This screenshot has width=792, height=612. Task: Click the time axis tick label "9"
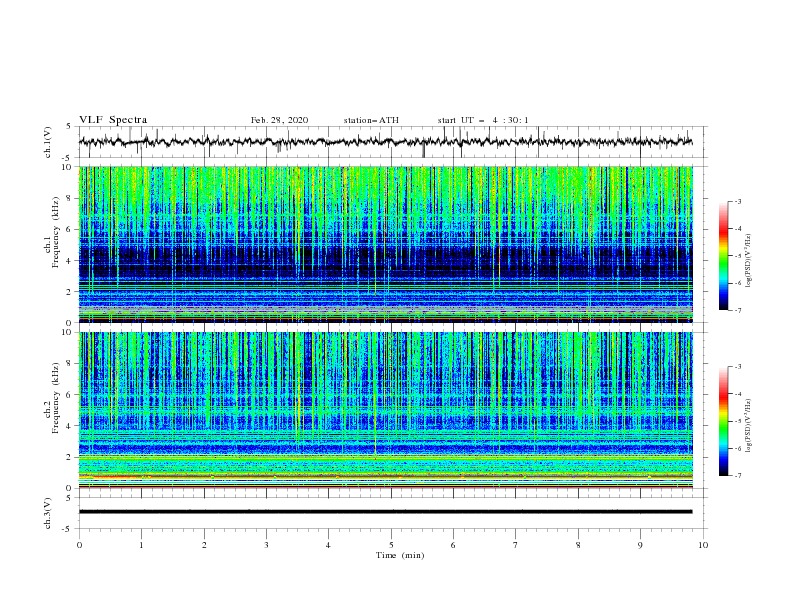[640, 545]
